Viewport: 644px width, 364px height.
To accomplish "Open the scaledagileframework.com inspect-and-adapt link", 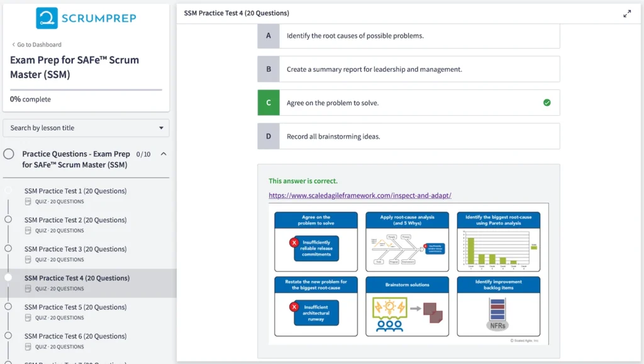I will click(x=360, y=196).
